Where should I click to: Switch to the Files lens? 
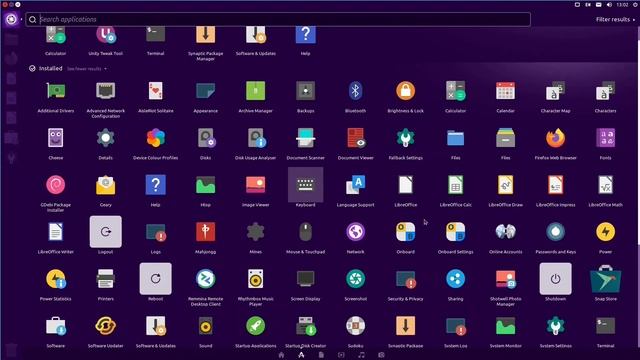tap(321, 355)
